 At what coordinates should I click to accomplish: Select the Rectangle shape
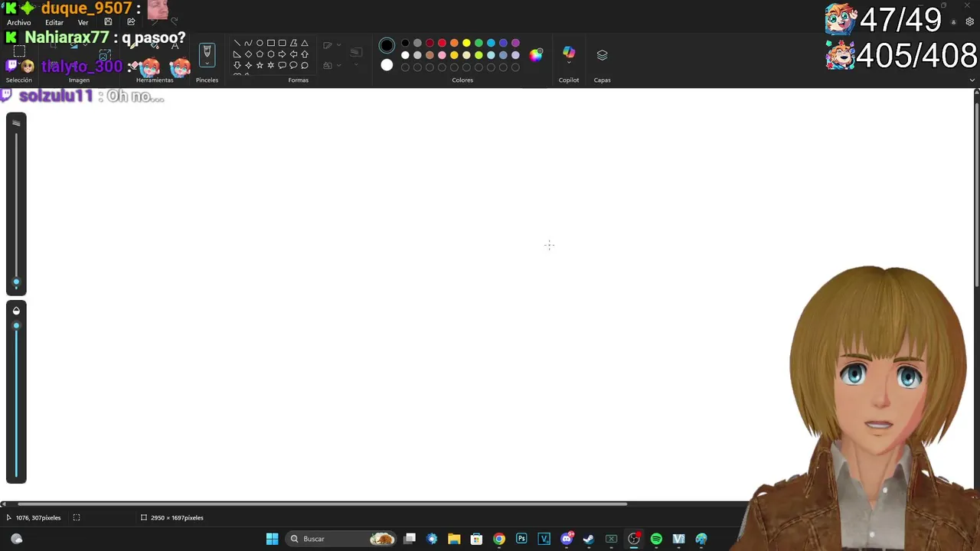pos(271,44)
